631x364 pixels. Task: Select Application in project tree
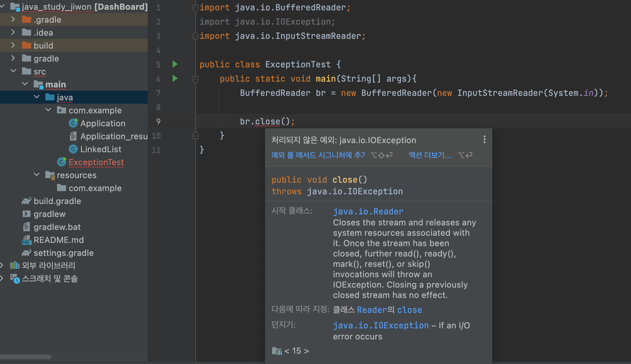[x=103, y=123]
